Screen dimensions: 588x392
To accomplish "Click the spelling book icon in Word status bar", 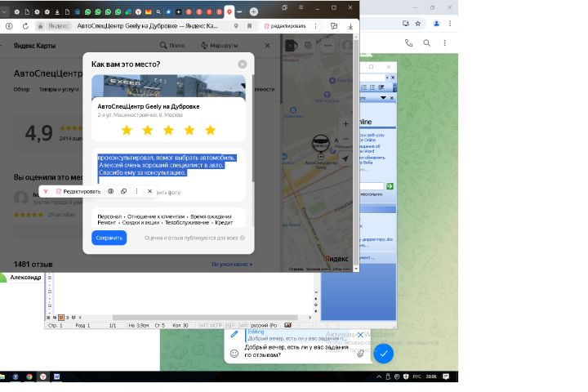I will (x=287, y=325).
